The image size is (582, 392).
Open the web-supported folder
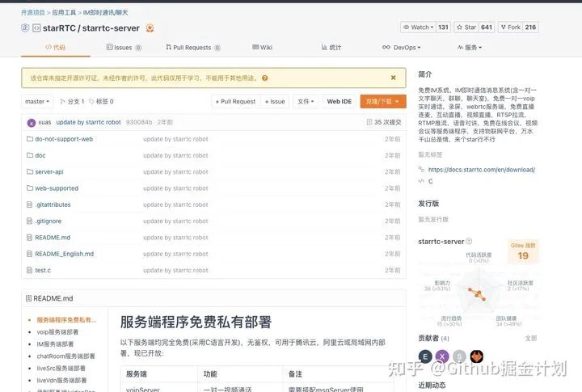pos(57,188)
